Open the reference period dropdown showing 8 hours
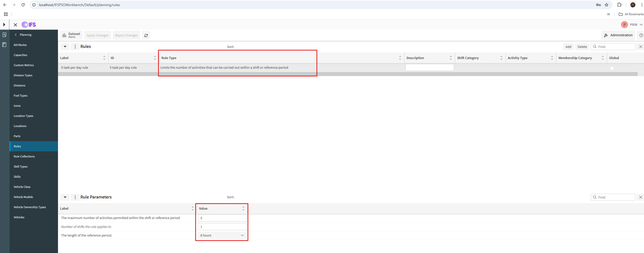Screen dimensions: 644x253 coord(222,235)
